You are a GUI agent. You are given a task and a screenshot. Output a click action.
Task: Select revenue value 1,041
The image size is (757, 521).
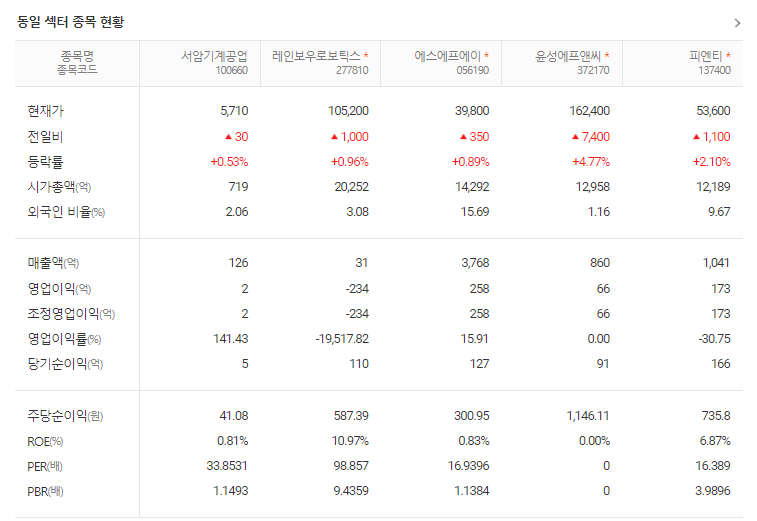[x=716, y=263]
